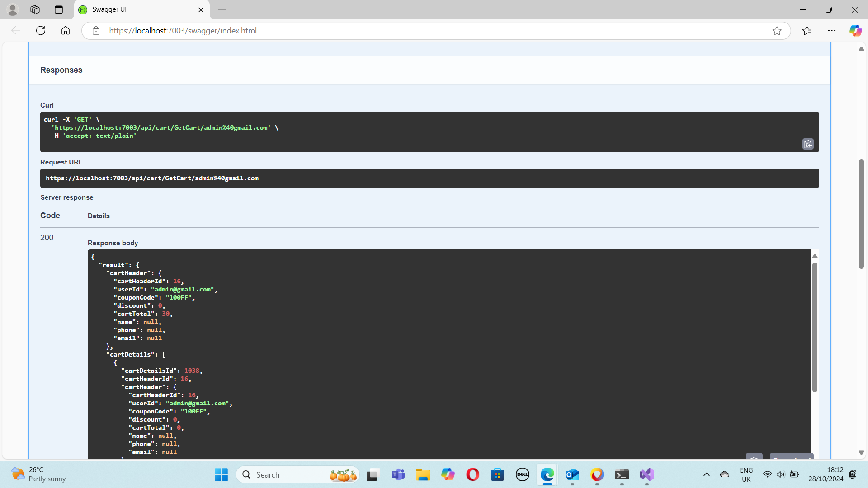
Task: Click the Response body label
Action: tap(113, 243)
